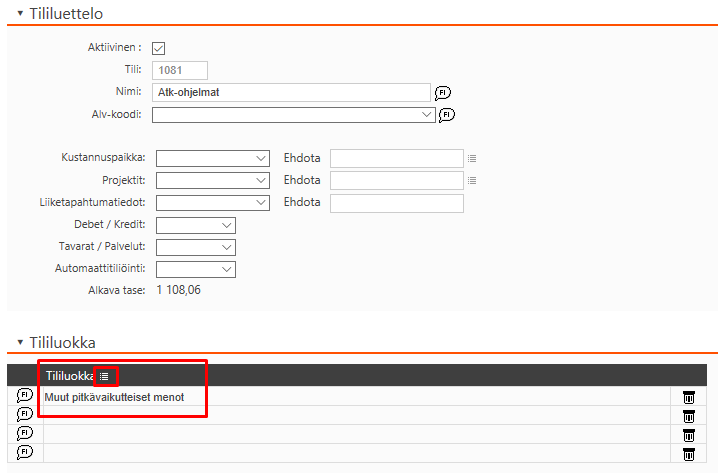The height and width of the screenshot is (474, 718).
Task: Click the translation icon beside Nimi field
Action: [x=442, y=92]
